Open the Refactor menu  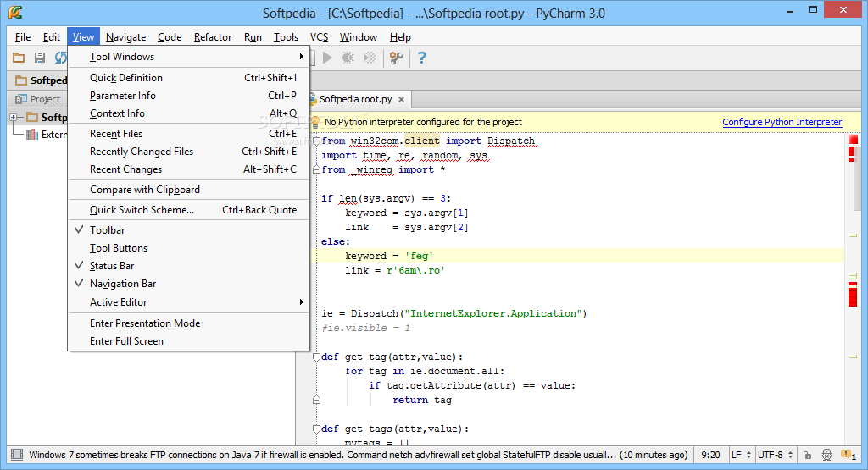pyautogui.click(x=213, y=37)
